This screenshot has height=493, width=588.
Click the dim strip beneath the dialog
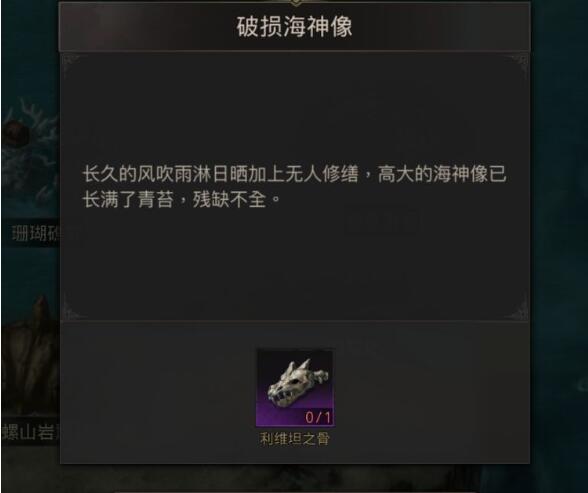tap(294, 479)
